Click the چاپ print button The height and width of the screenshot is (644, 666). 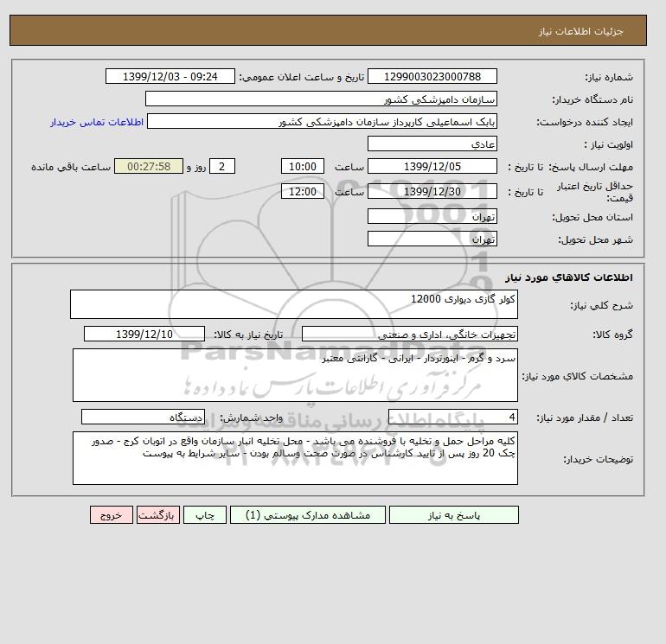[x=205, y=514]
